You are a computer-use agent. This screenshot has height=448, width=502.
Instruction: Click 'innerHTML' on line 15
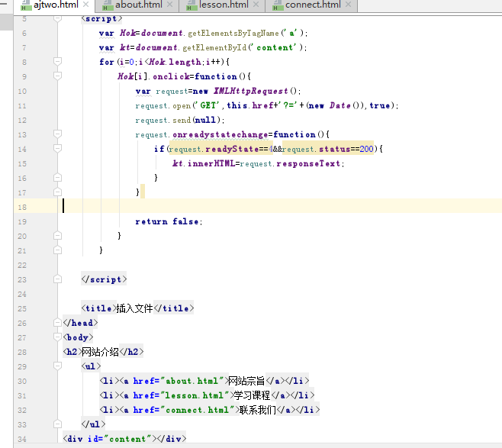[211, 163]
